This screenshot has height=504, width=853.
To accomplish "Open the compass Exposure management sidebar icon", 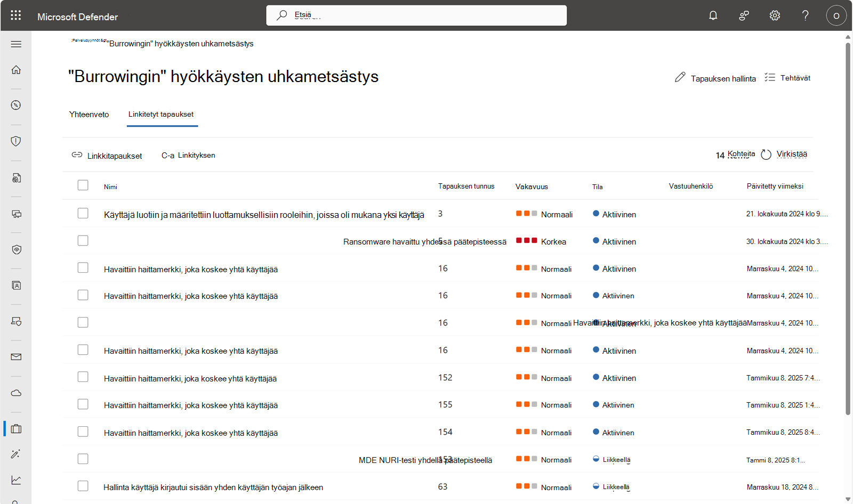I will [16, 105].
